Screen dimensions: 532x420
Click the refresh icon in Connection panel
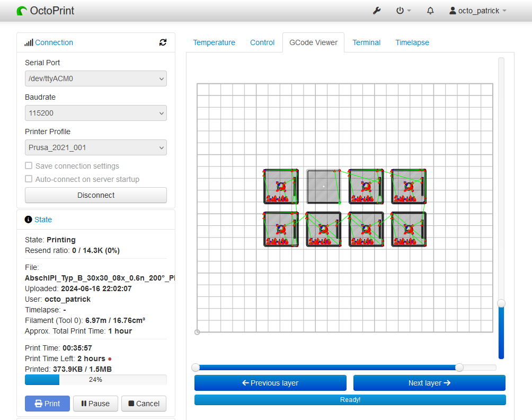point(163,42)
